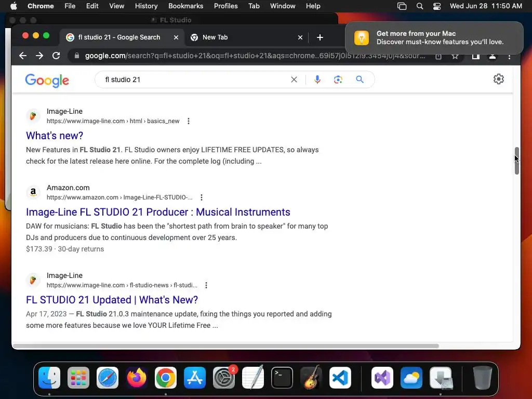The height and width of the screenshot is (399, 532).
Task: Close the fl studio 21 Google Search tab
Action: 176,37
